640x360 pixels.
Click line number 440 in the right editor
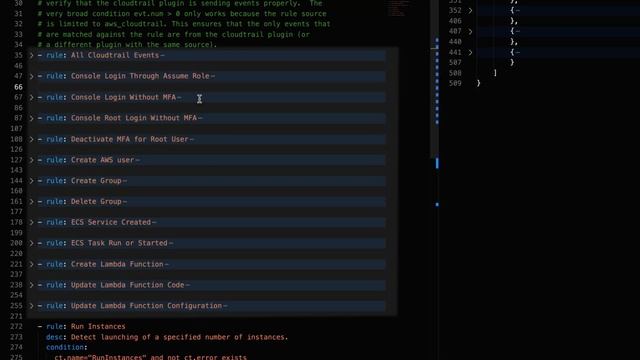(455, 42)
